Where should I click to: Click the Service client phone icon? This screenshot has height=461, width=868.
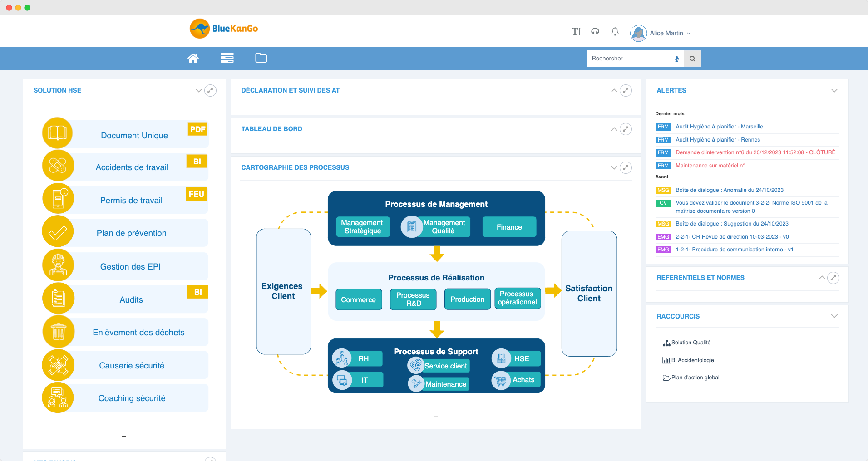[x=416, y=365]
